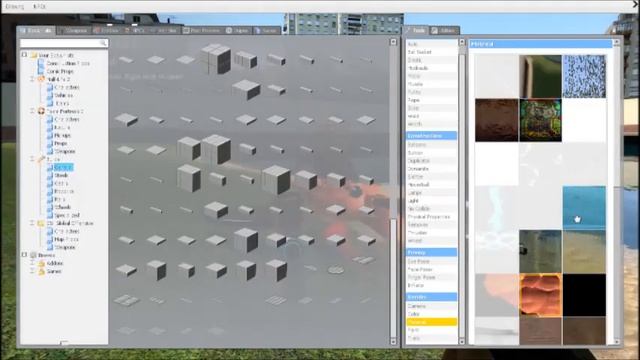This screenshot has height=360, width=640.
Task: Collapse the CS: Global Offensive tree node
Action: (32, 223)
